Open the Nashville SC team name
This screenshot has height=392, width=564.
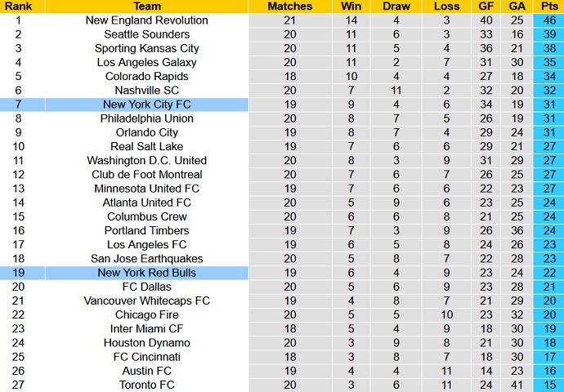146,91
